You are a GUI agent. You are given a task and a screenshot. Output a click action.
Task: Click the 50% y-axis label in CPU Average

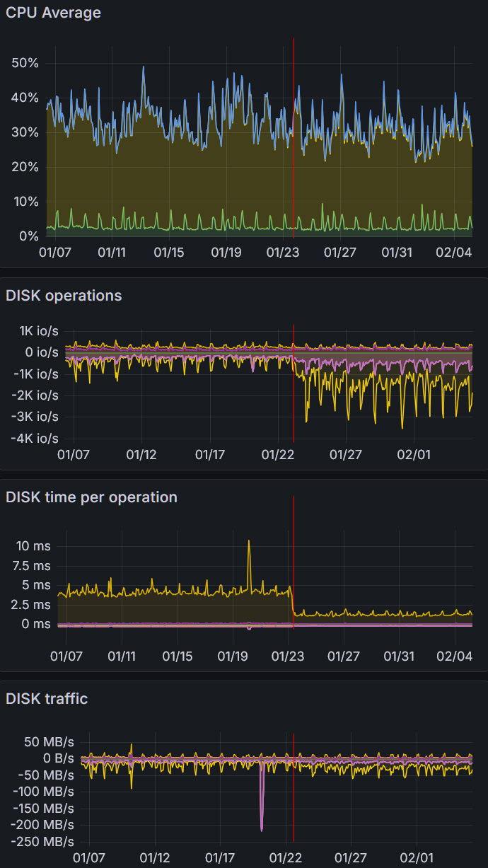[25, 63]
